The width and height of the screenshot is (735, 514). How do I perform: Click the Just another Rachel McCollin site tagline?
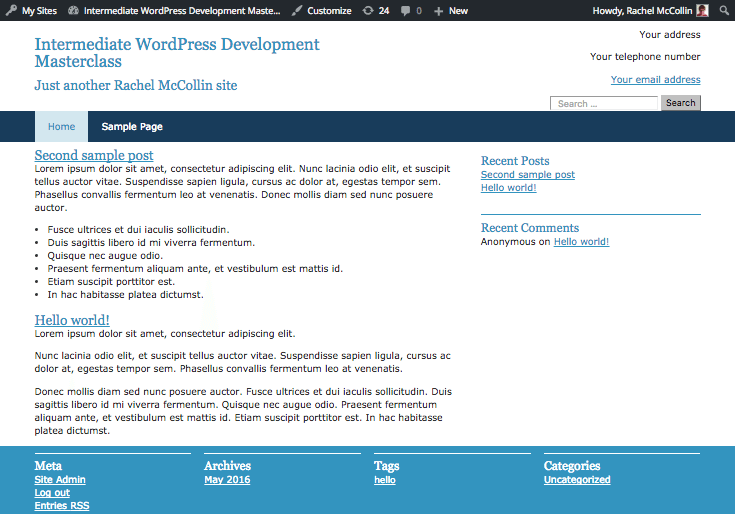tap(136, 85)
